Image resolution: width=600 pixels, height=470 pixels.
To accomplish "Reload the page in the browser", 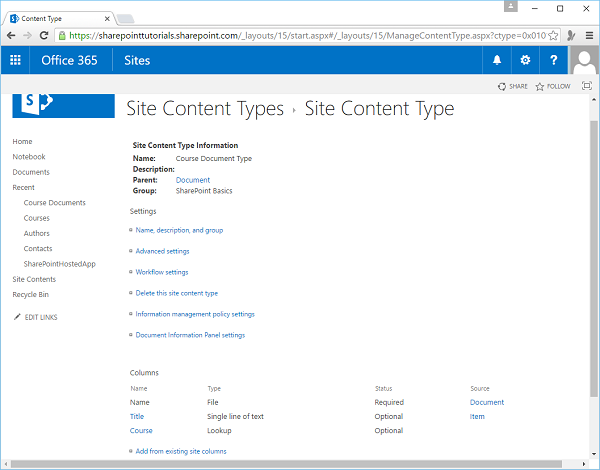I will [50, 35].
